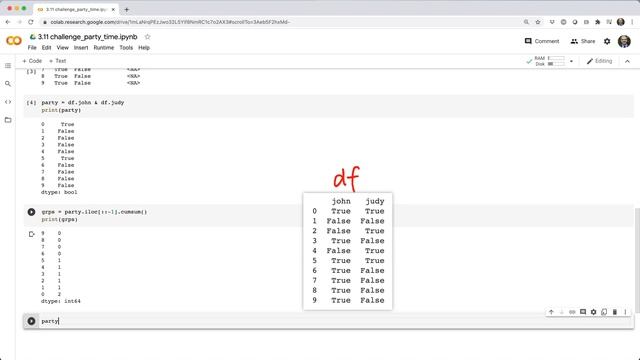
Task: Move the cell up with arrow icon
Action: pos(551,312)
